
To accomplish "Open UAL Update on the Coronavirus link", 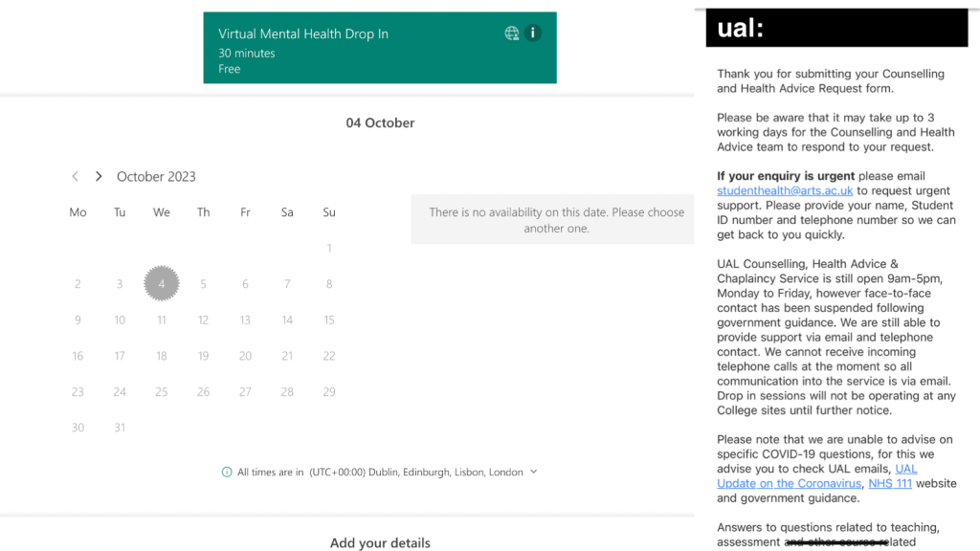I will [x=816, y=476].
